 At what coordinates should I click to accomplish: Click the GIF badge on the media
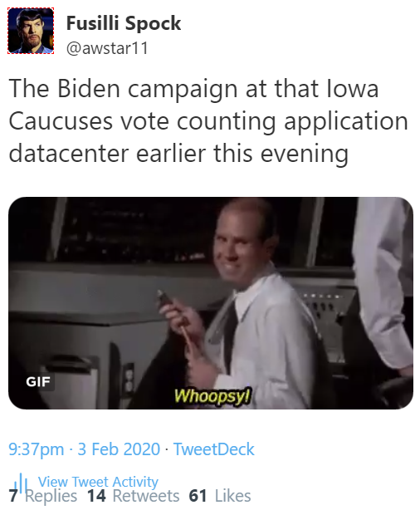pos(38,382)
